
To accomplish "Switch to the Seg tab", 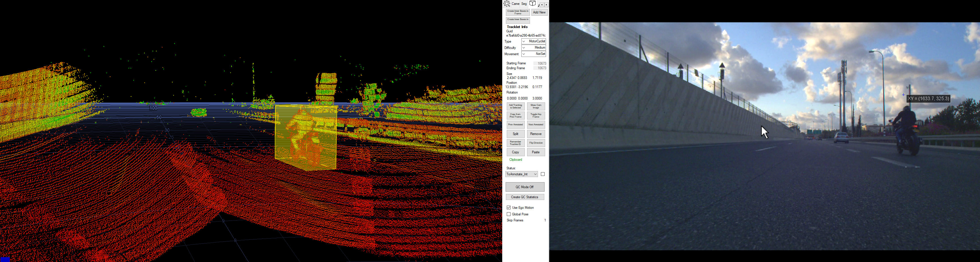I will click(x=524, y=4).
